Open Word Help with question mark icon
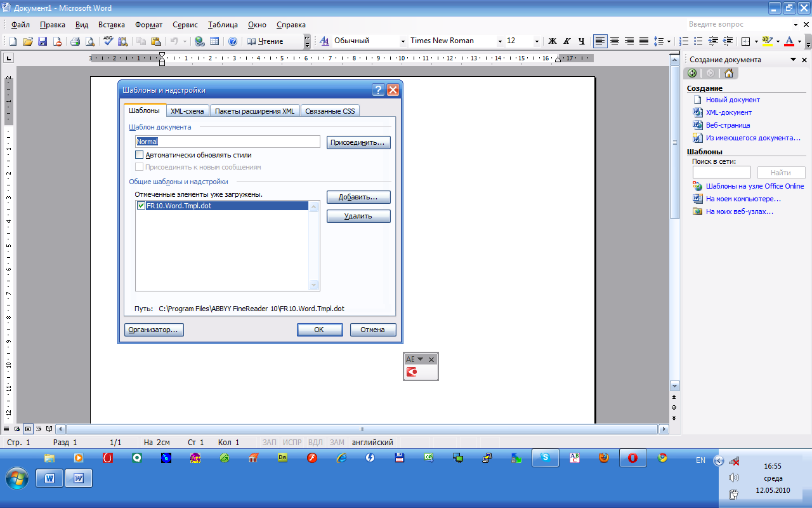This screenshot has width=812, height=508. tap(233, 41)
